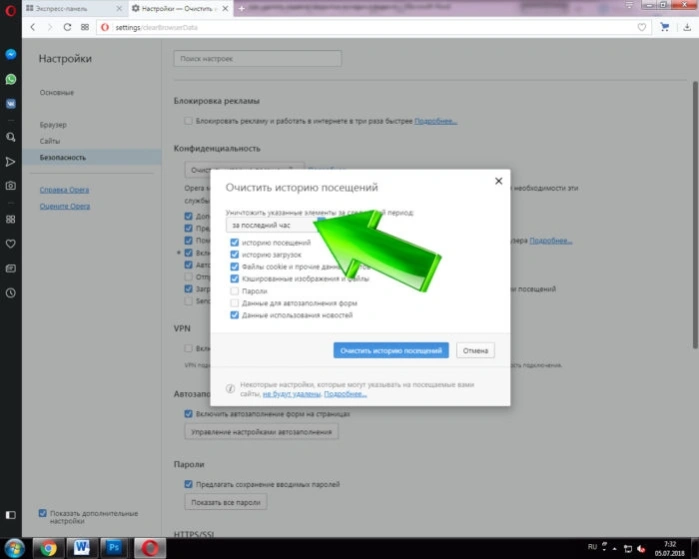Open Подробнее link under ad blocking
699x559 pixels.
click(436, 121)
